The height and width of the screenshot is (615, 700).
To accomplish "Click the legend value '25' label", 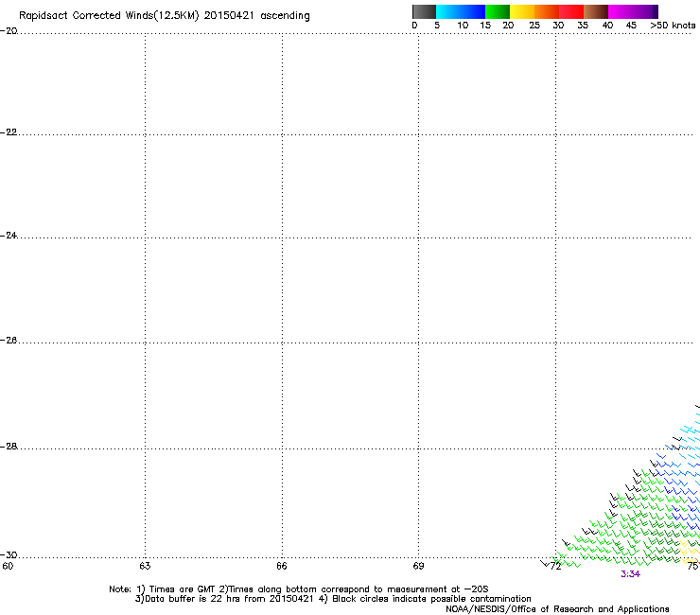I will point(534,26).
